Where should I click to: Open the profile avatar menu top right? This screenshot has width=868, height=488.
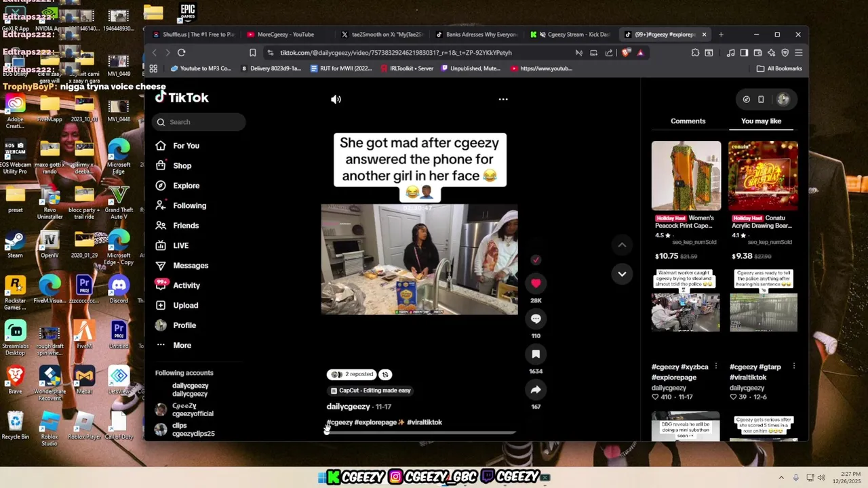783,100
